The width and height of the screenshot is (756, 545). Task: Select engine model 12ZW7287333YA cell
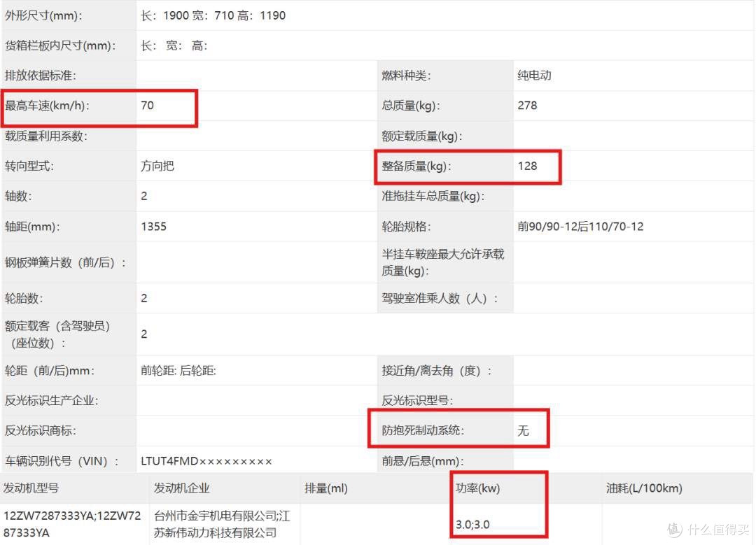(72, 524)
